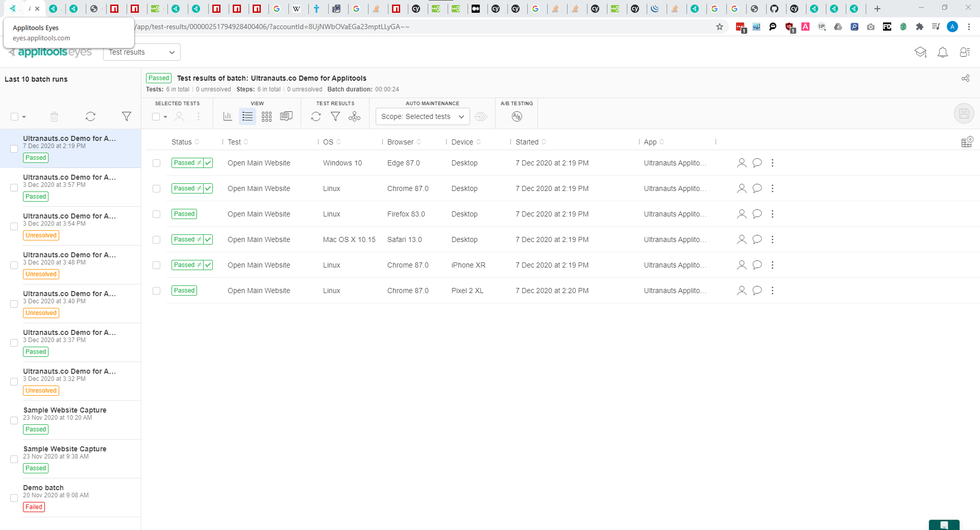Select the Safari 13.0 test checkbox
The height and width of the screenshot is (530, 980).
157,240
